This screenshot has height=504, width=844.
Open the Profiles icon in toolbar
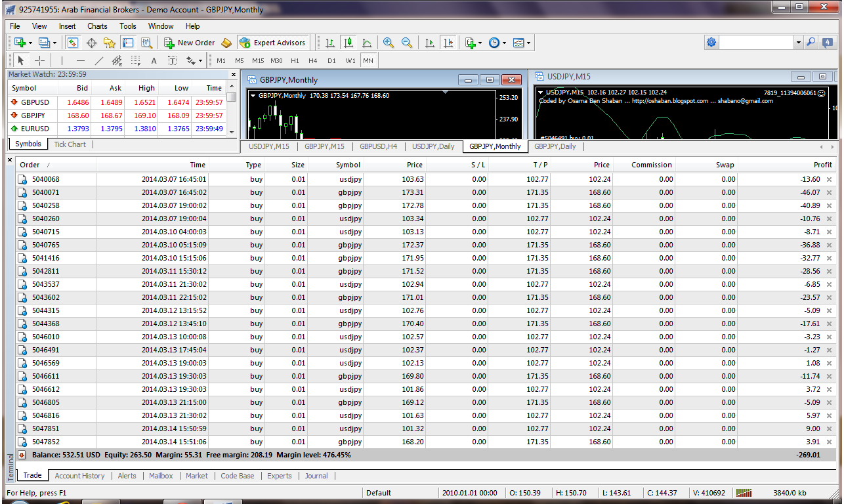tap(44, 43)
